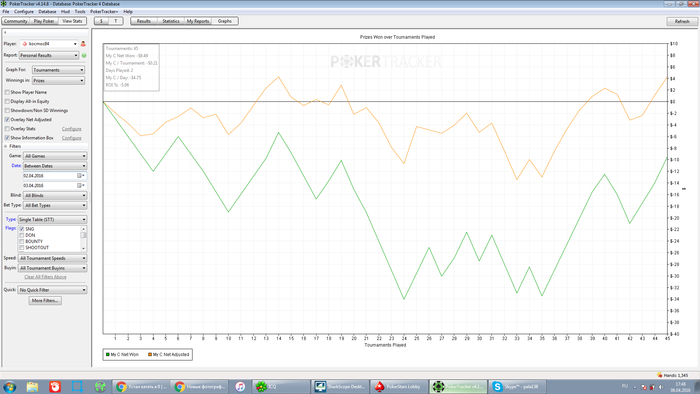This screenshot has height=394, width=700.
Task: Open iTunes from taskbar
Action: click(240, 387)
